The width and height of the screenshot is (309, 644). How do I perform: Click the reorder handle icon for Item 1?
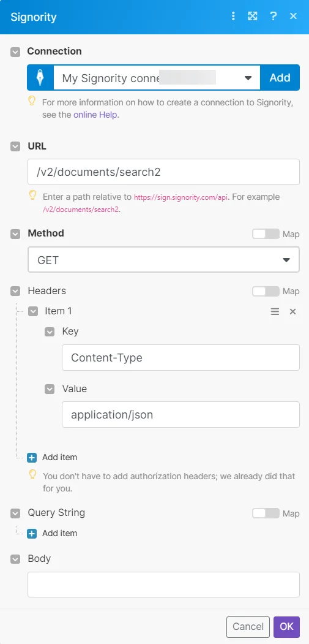(x=275, y=311)
